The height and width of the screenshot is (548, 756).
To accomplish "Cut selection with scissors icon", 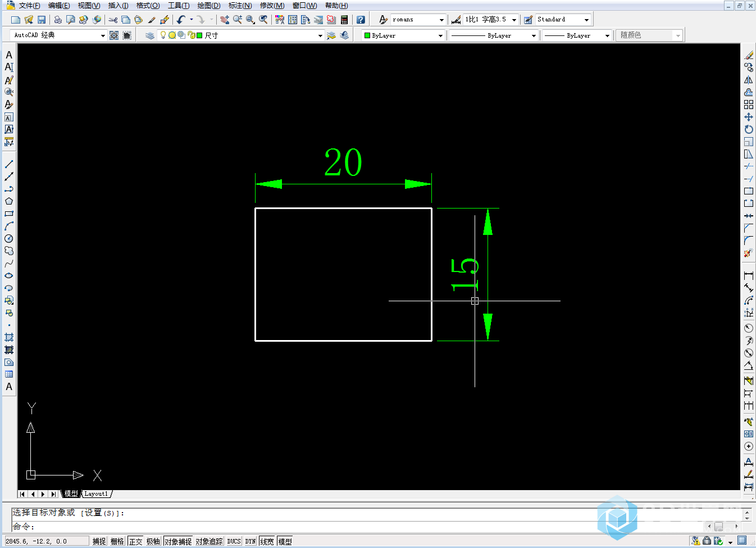I will pyautogui.click(x=113, y=20).
